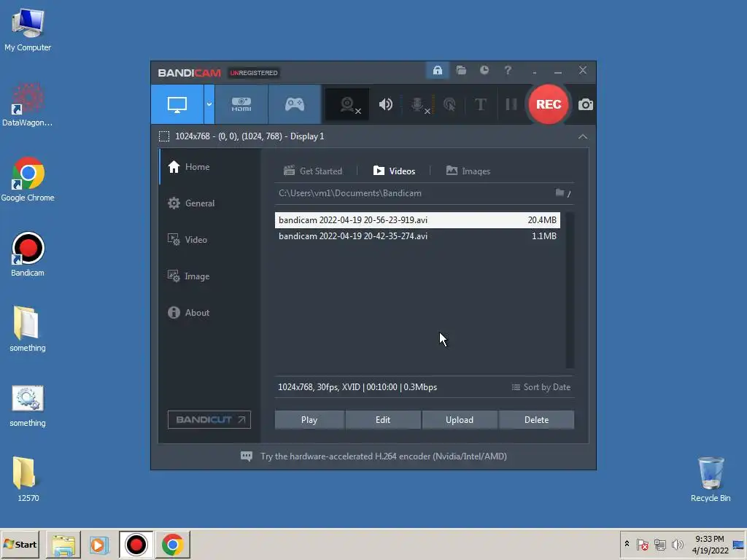Take a screenshot with camera icon

586,104
